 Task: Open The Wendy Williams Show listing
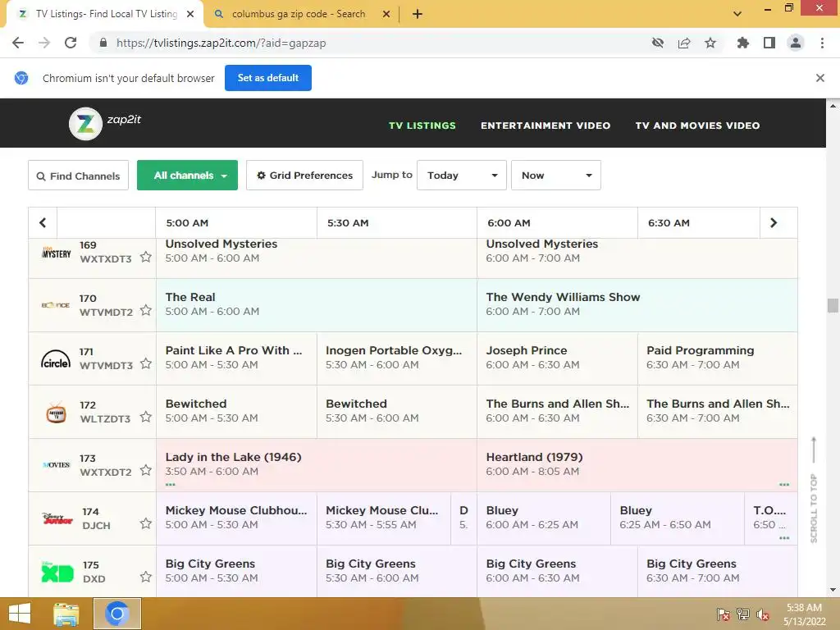coord(637,305)
